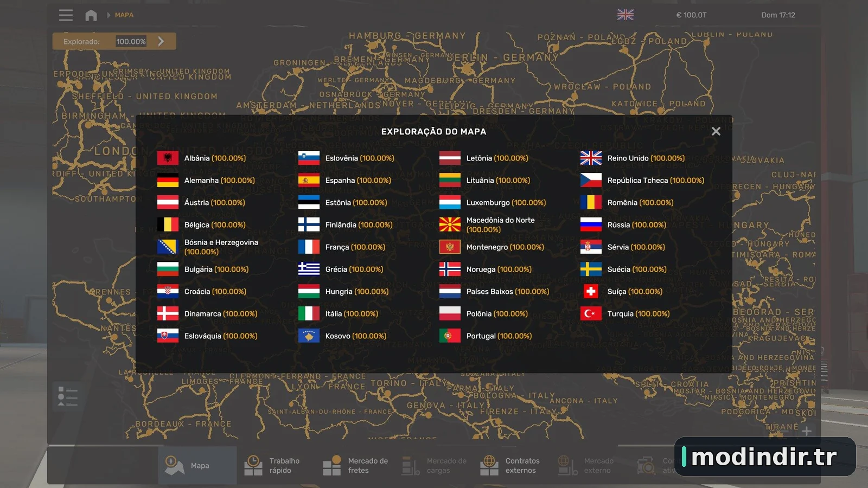Image resolution: width=868 pixels, height=488 pixels.
Task: Click the MAPA breadcrumb label
Action: tap(124, 15)
